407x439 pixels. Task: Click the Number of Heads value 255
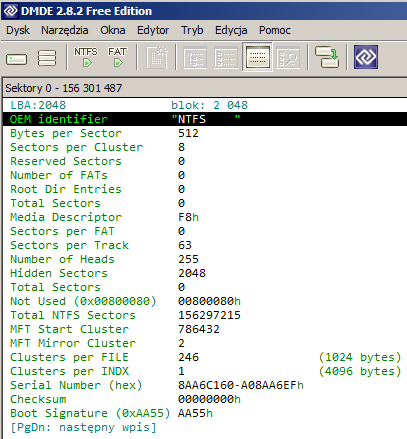[188, 259]
